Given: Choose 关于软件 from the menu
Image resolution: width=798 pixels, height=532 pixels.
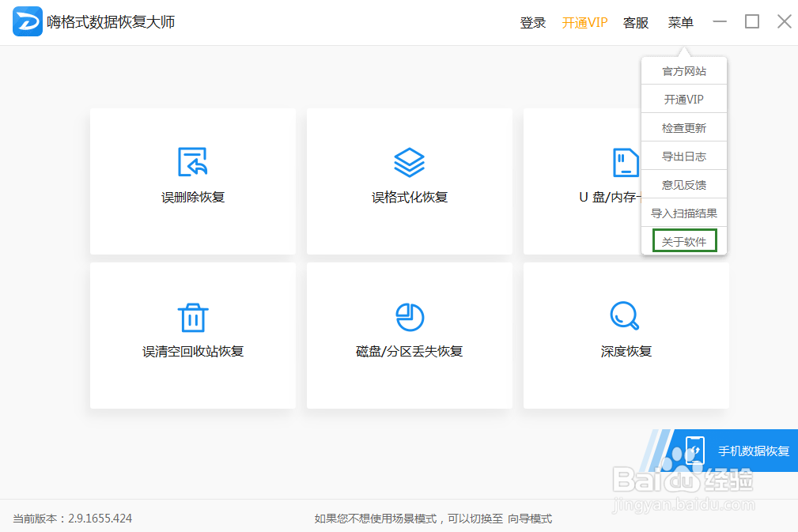Looking at the screenshot, I should pyautogui.click(x=683, y=240).
